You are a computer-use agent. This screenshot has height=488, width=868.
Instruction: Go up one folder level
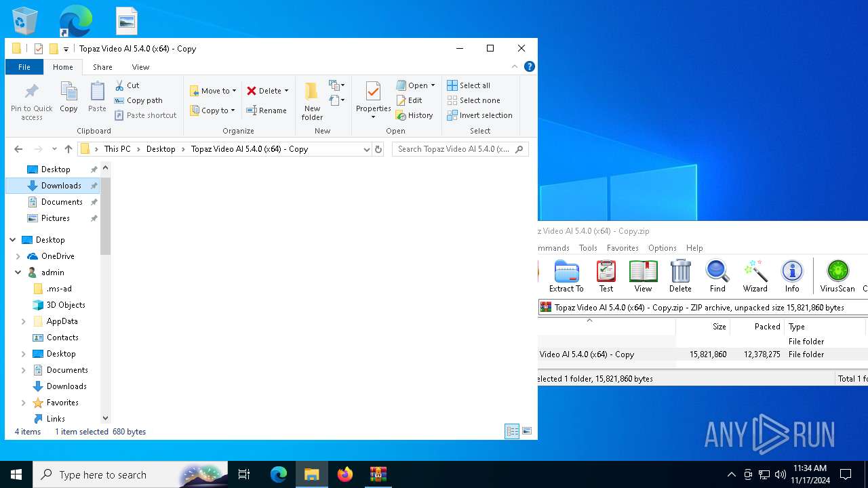pyautogui.click(x=68, y=149)
